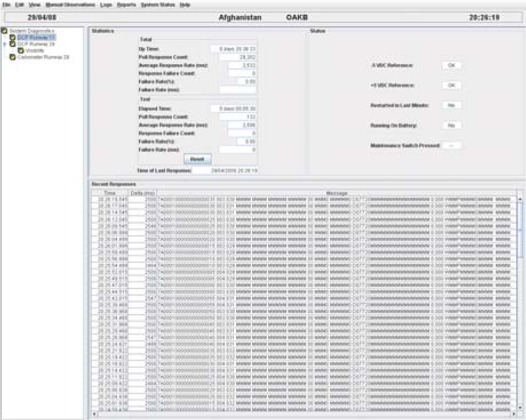Expand the DCP Runway 29 tree node
This screenshot has width=526, height=420.
4,44
